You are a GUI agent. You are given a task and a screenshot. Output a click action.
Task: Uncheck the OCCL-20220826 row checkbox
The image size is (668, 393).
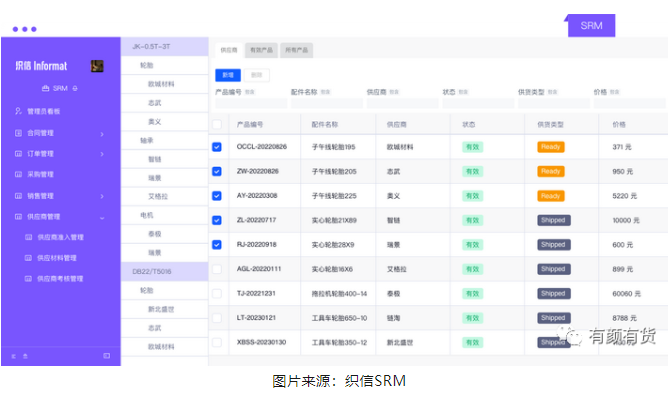(217, 147)
